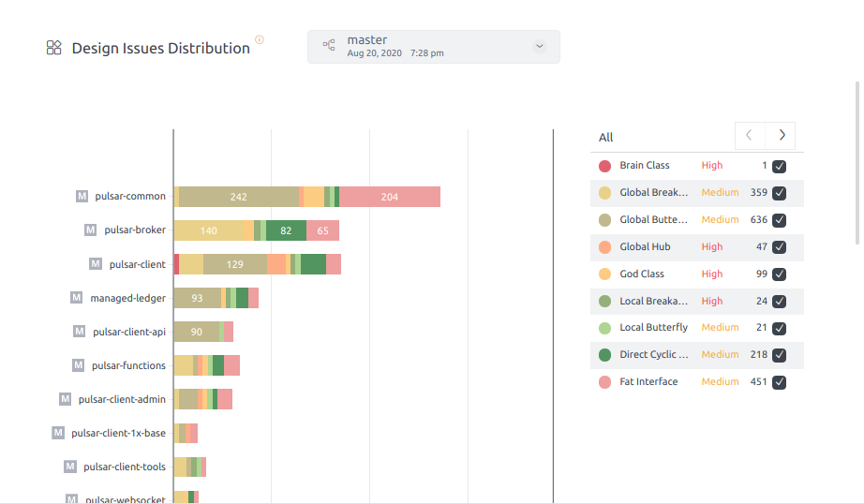Click the M module icon for pulsar-common
This screenshot has height=504, width=864.
tap(82, 197)
